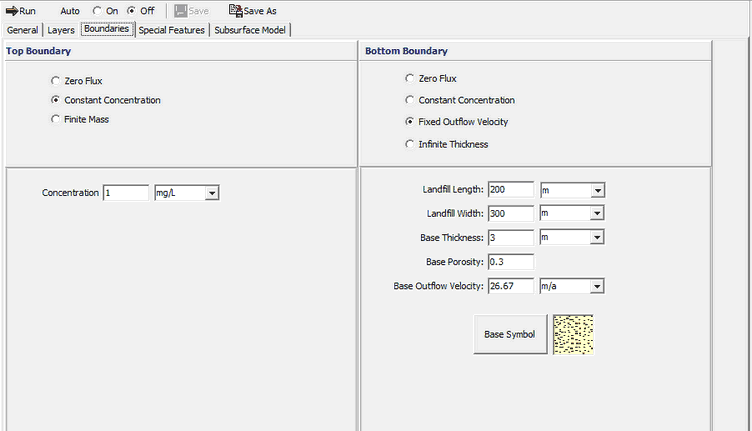Click the Base Porosity input field

(510, 262)
